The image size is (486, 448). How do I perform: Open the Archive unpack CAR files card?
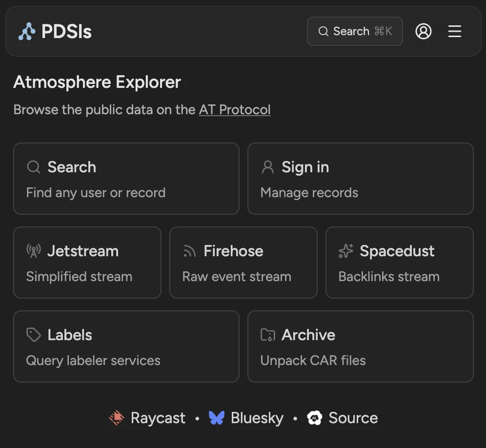(360, 346)
